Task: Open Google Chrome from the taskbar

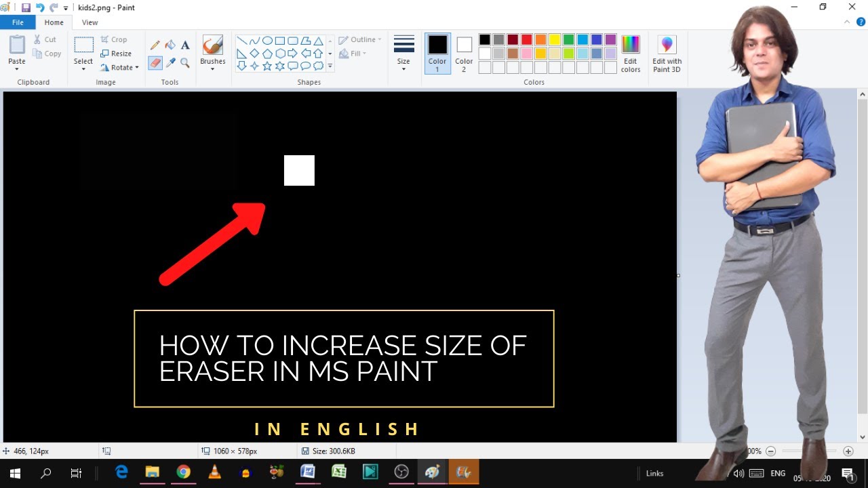Action: (183, 472)
